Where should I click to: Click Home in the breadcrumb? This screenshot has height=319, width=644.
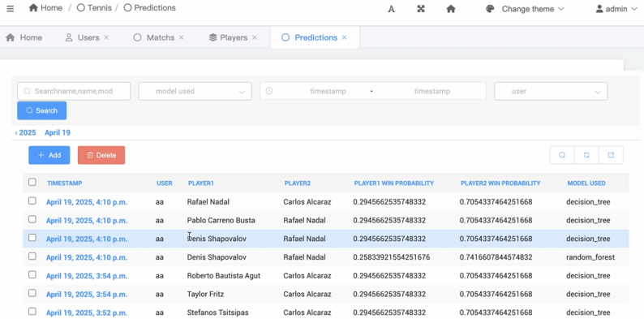pos(45,8)
